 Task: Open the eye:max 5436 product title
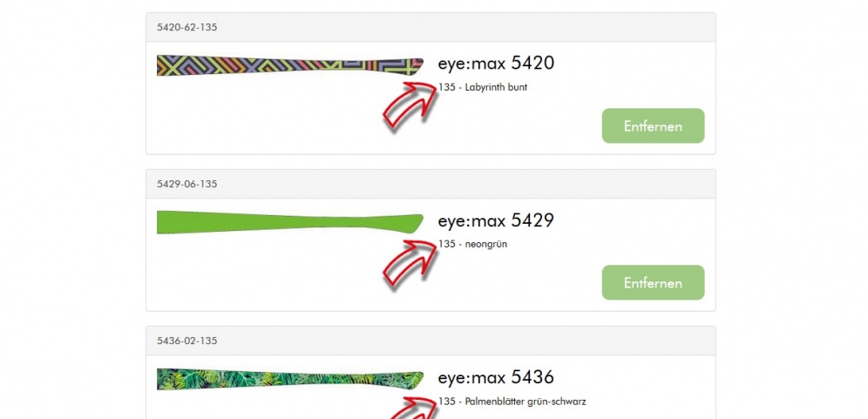tap(496, 377)
